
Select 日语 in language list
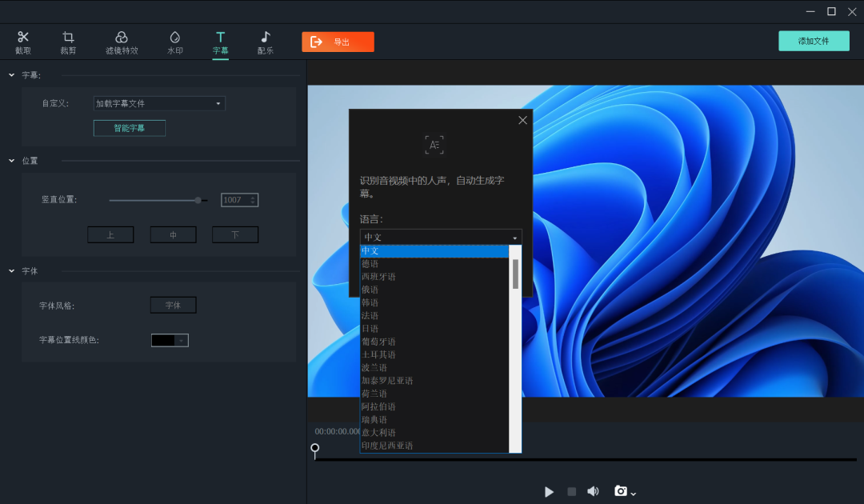[x=434, y=328]
